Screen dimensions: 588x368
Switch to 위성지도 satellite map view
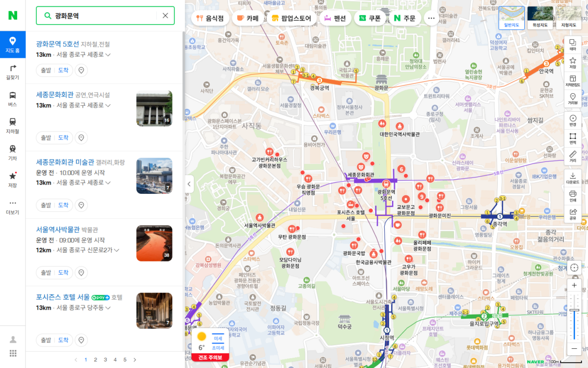(540, 18)
